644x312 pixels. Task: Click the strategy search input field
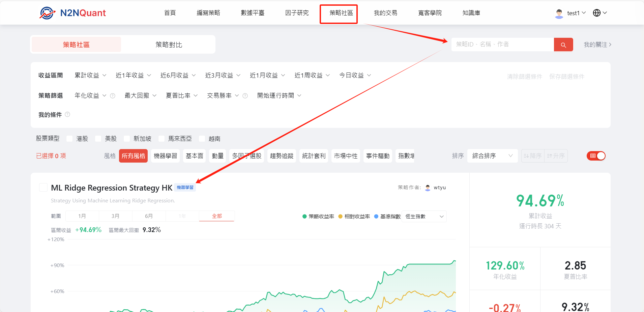(503, 45)
